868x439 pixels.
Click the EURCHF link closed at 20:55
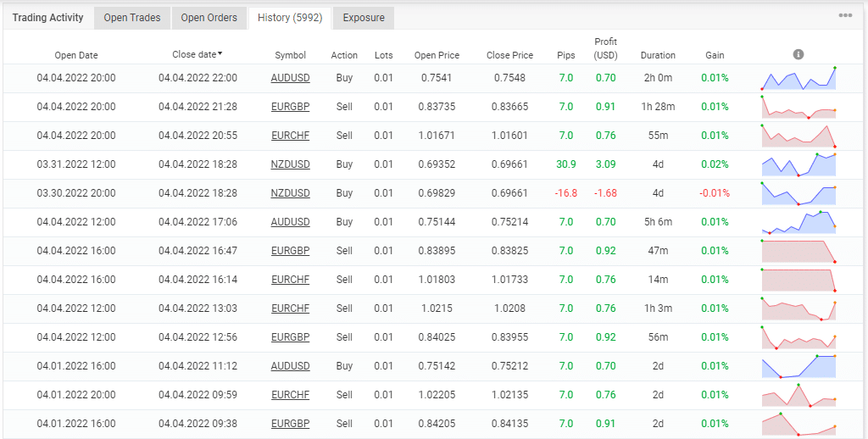[290, 136]
